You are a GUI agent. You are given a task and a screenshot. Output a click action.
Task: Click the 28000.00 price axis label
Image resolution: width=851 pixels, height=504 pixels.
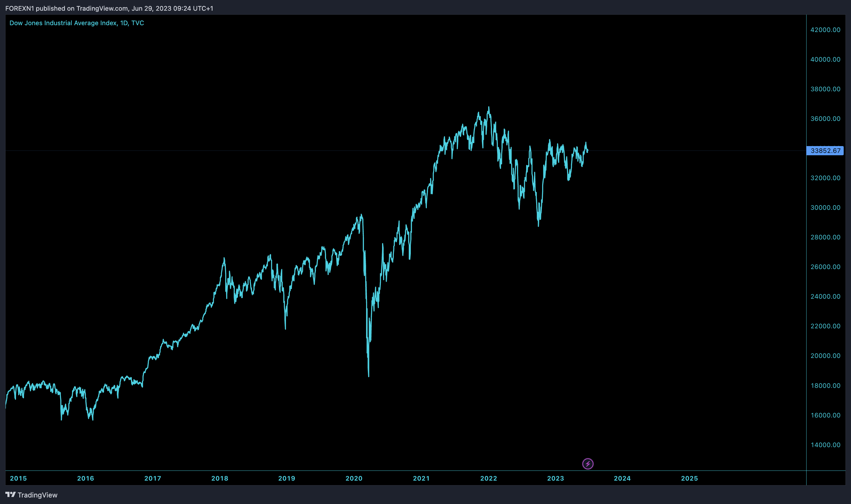tap(826, 237)
